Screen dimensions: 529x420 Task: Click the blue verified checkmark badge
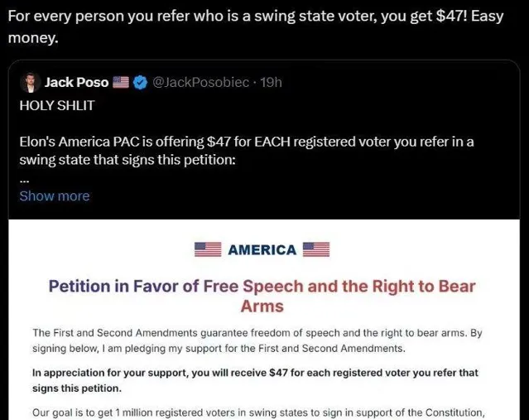141,83
